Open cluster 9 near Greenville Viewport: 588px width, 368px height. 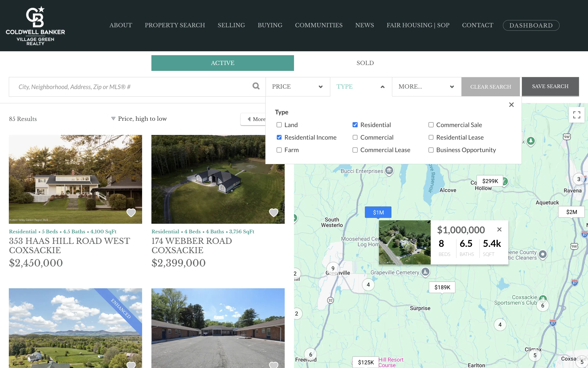click(x=333, y=268)
